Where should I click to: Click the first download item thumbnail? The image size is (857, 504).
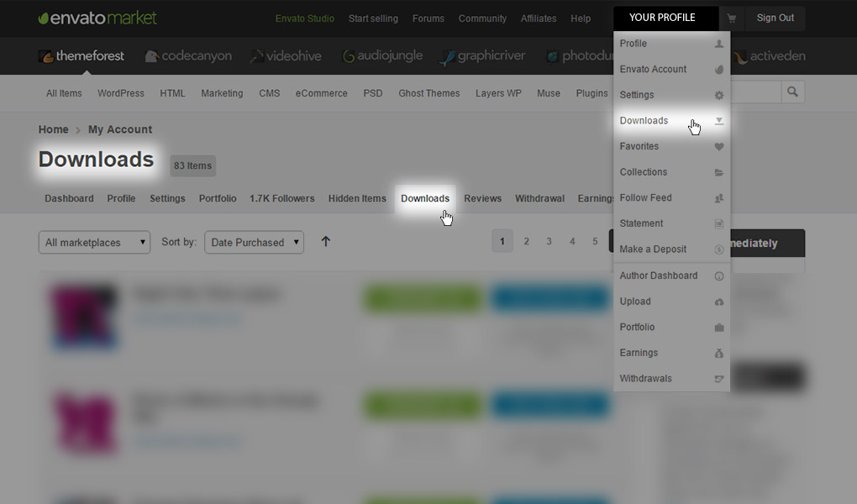click(84, 318)
